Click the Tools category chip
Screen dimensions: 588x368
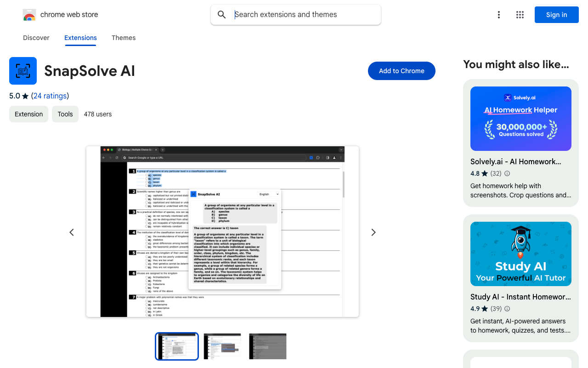pos(65,114)
